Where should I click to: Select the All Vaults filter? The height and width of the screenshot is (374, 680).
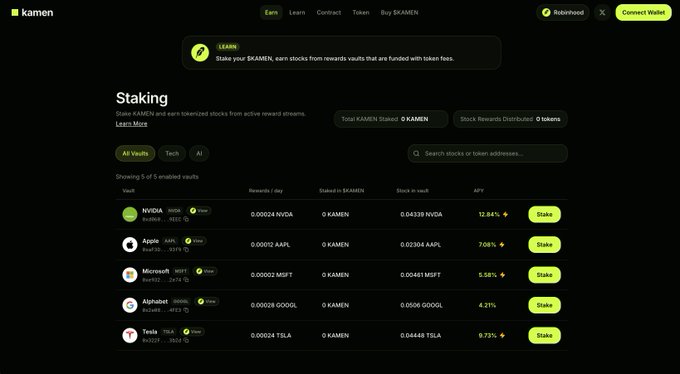tap(135, 154)
